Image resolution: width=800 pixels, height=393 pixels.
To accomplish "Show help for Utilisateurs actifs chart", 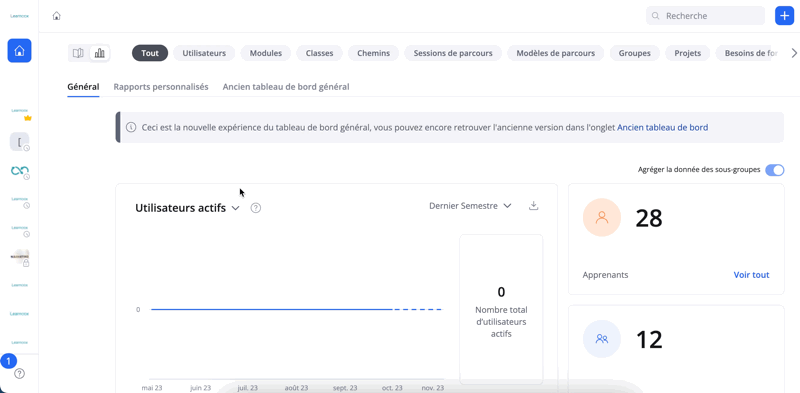I will (256, 208).
